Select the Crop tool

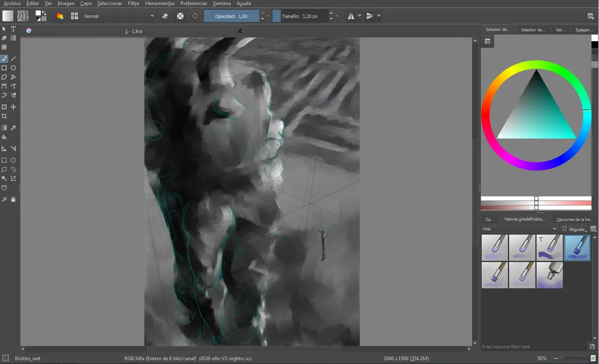click(x=4, y=116)
